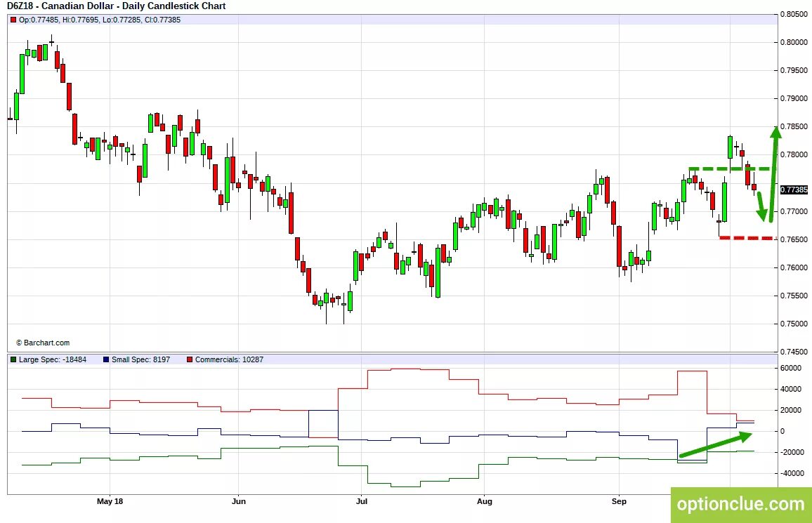This screenshot has height=523, width=812.
Task: Click the 0.80000 price axis label
Action: pyautogui.click(x=794, y=42)
